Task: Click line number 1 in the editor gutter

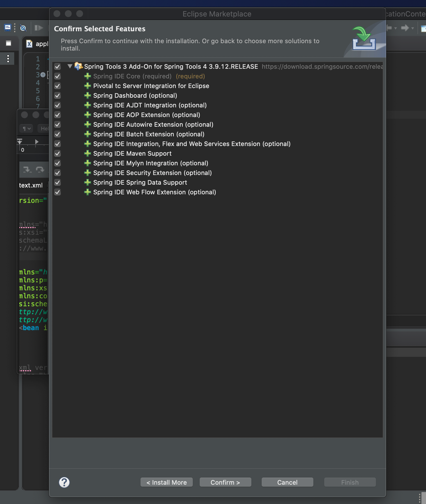Action: tap(38, 59)
